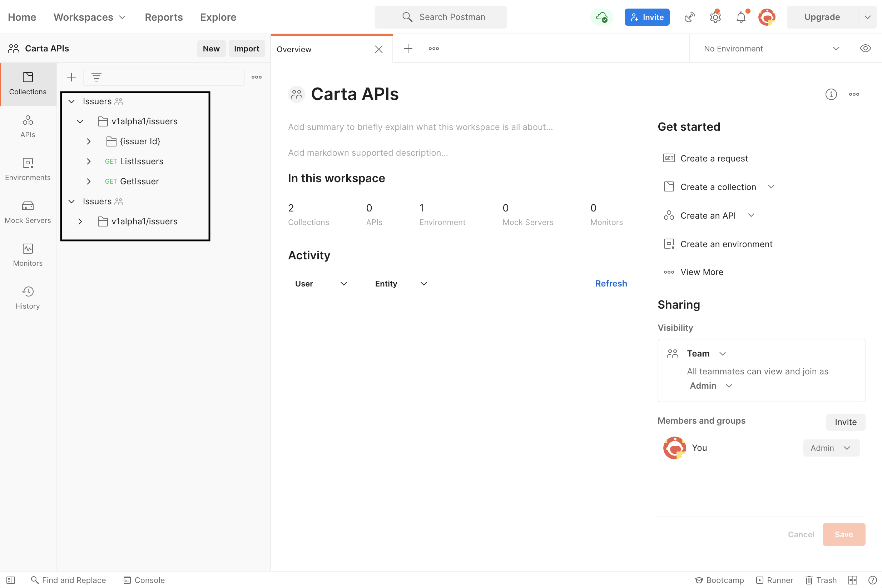882x588 pixels.
Task: Collapse the first Issuers collection
Action: tap(71, 101)
